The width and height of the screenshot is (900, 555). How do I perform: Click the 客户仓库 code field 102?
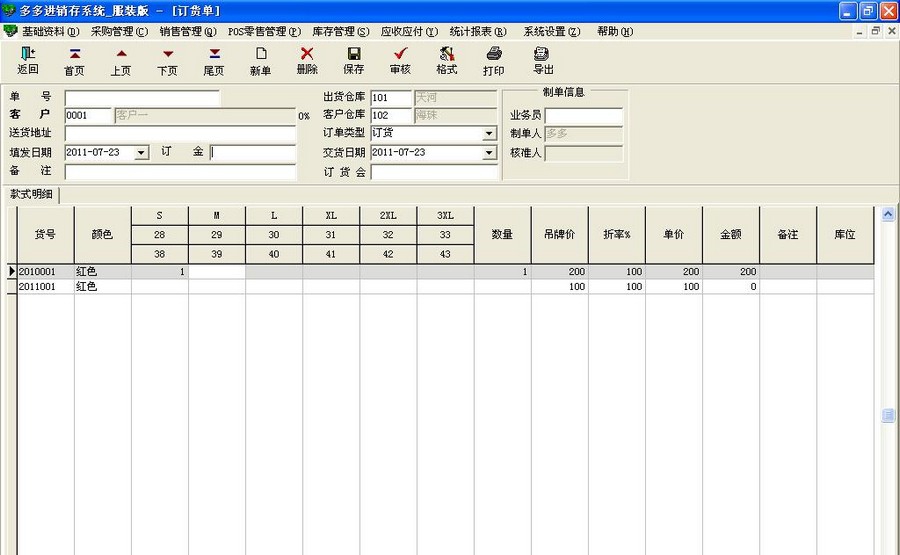[391, 115]
